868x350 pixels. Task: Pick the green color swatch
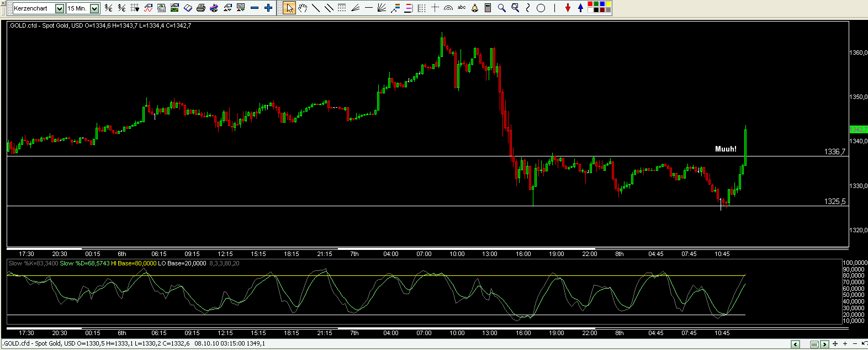(596, 4)
